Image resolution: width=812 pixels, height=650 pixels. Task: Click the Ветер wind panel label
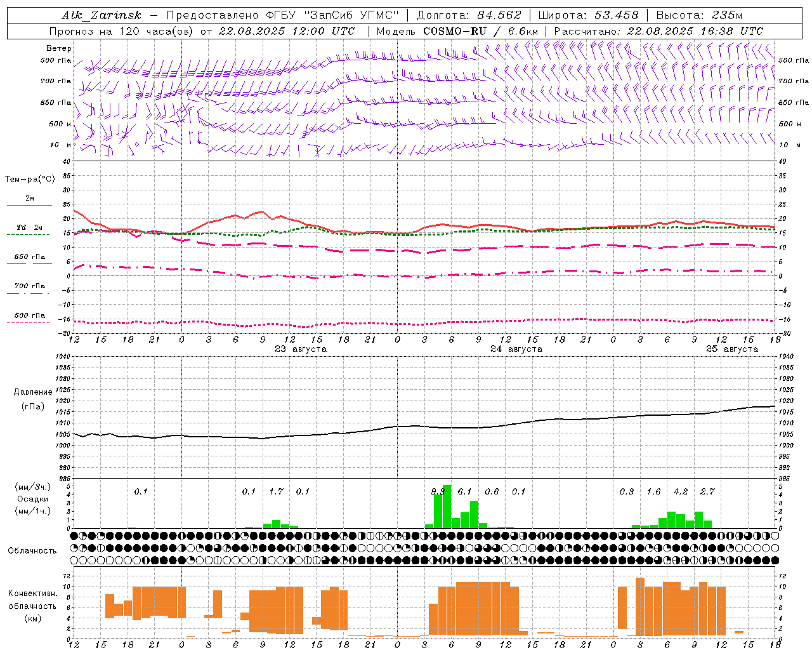click(x=59, y=48)
